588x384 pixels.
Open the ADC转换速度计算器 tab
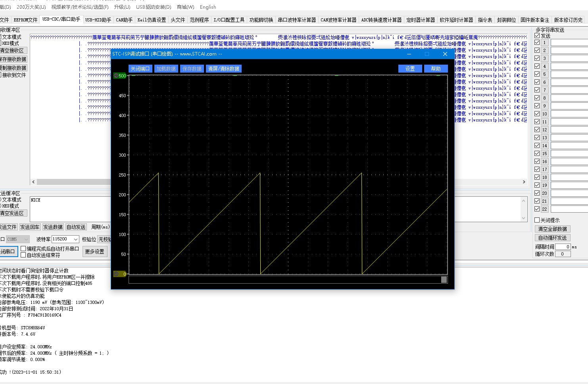click(381, 19)
